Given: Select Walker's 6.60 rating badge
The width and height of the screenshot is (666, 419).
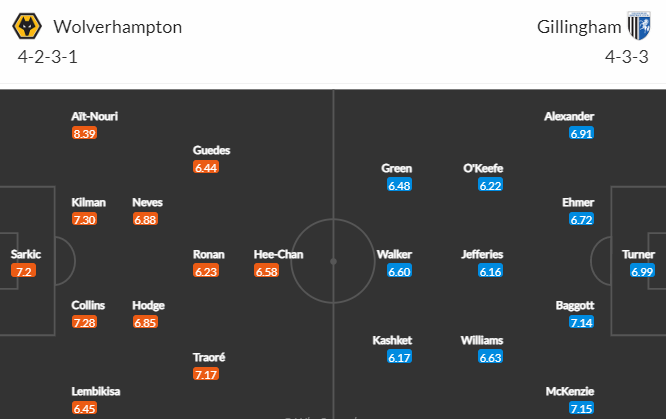Looking at the screenshot, I should coord(399,271).
